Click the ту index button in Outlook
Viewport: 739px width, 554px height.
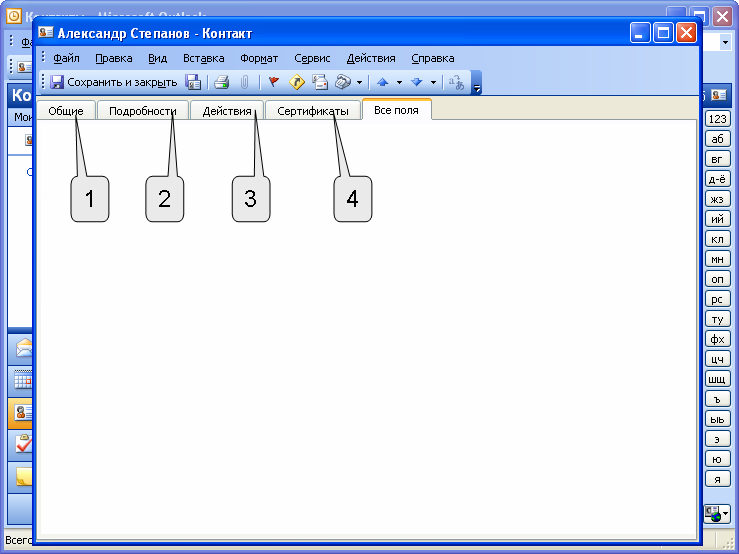(717, 319)
